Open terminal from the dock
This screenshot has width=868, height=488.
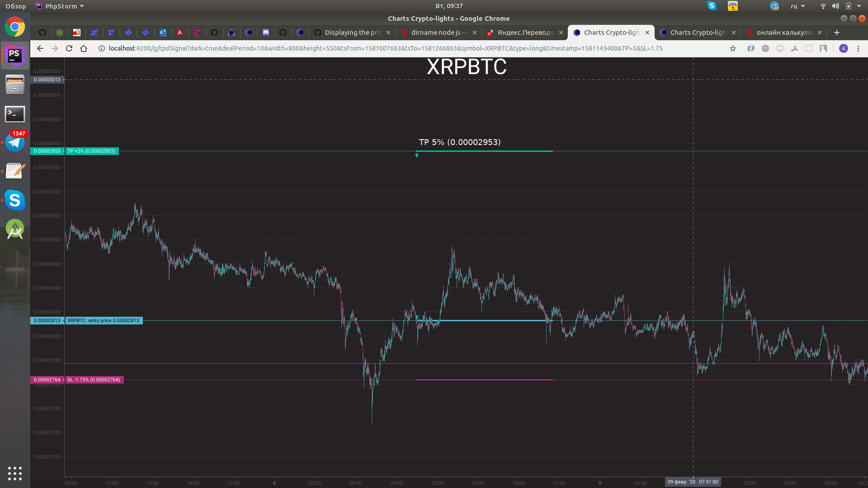click(x=15, y=114)
